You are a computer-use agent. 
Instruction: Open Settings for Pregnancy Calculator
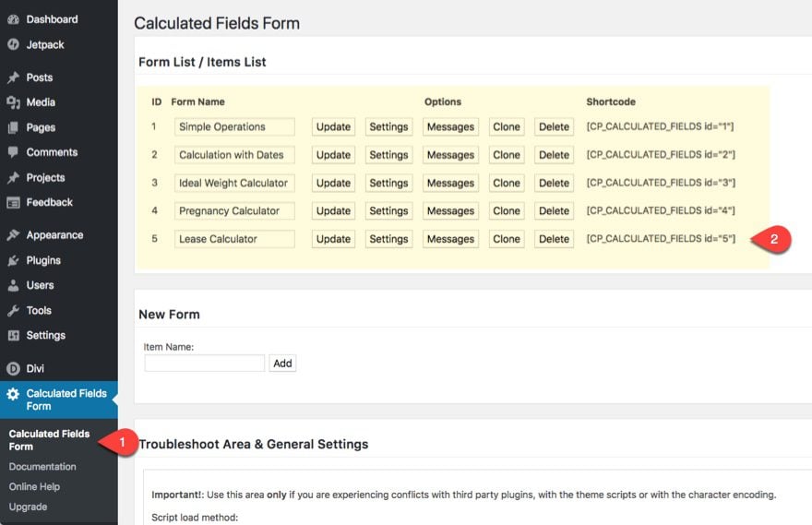coord(388,210)
